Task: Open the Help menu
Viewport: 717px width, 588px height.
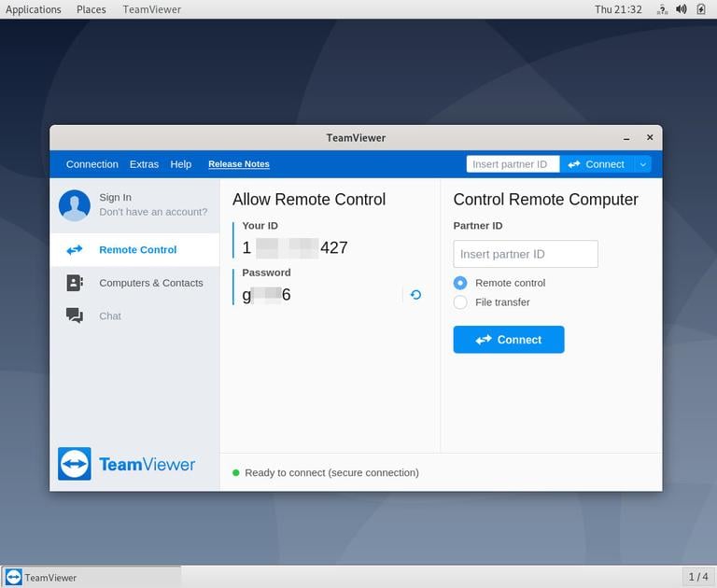Action: coord(180,164)
